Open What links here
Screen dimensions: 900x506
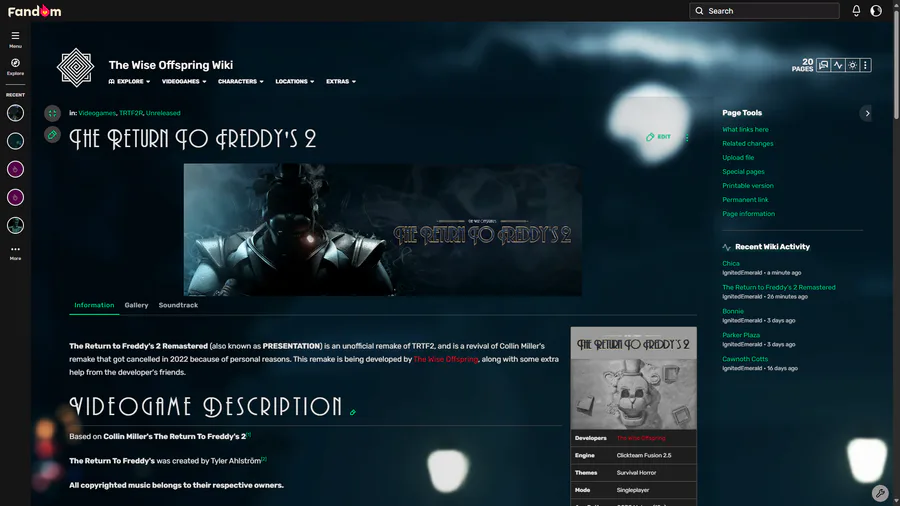tap(745, 130)
